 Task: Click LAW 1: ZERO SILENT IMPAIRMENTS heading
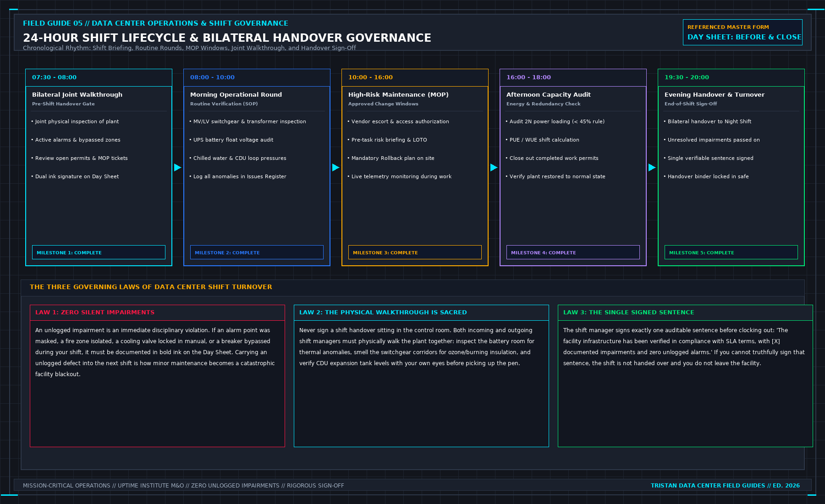pyautogui.click(x=95, y=312)
